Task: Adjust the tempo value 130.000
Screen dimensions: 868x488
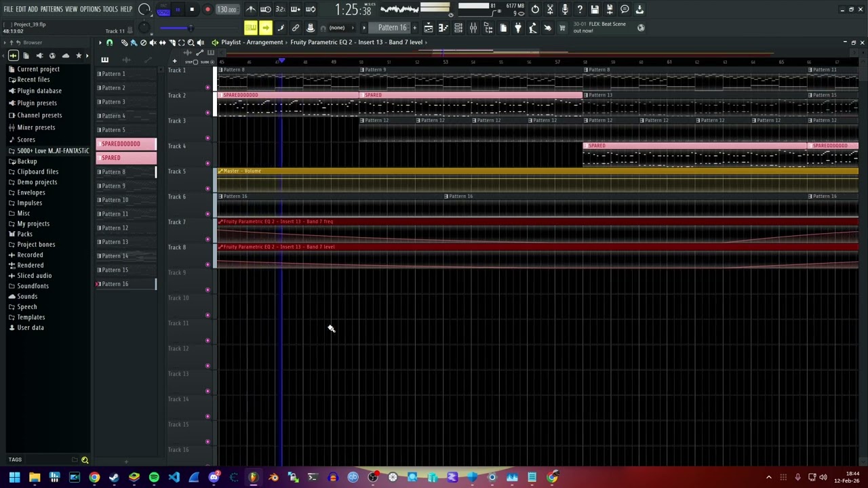Action: click(x=227, y=9)
